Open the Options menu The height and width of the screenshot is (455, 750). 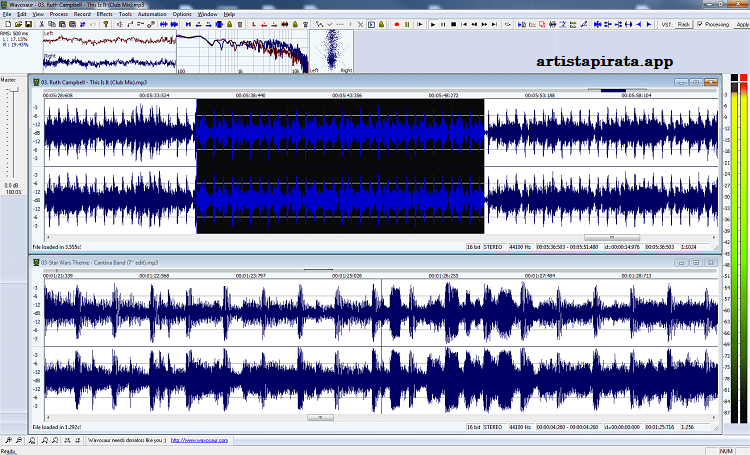pyautogui.click(x=182, y=14)
